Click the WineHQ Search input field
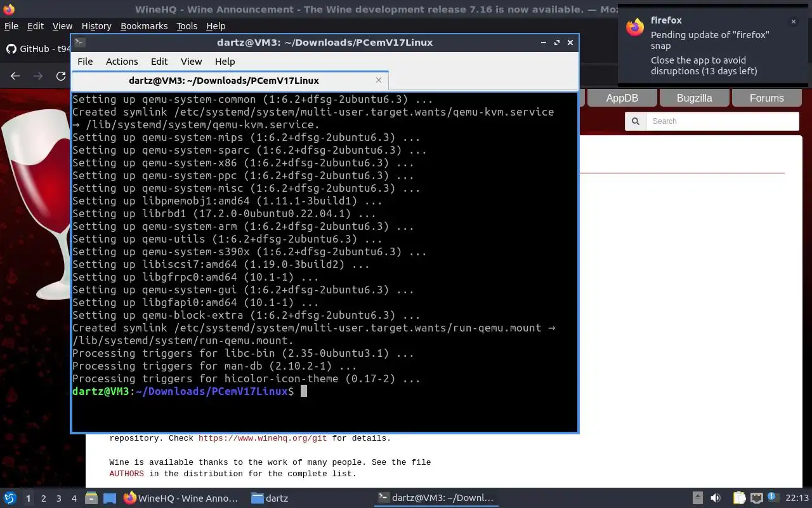The height and width of the screenshot is (508, 812). [x=722, y=121]
